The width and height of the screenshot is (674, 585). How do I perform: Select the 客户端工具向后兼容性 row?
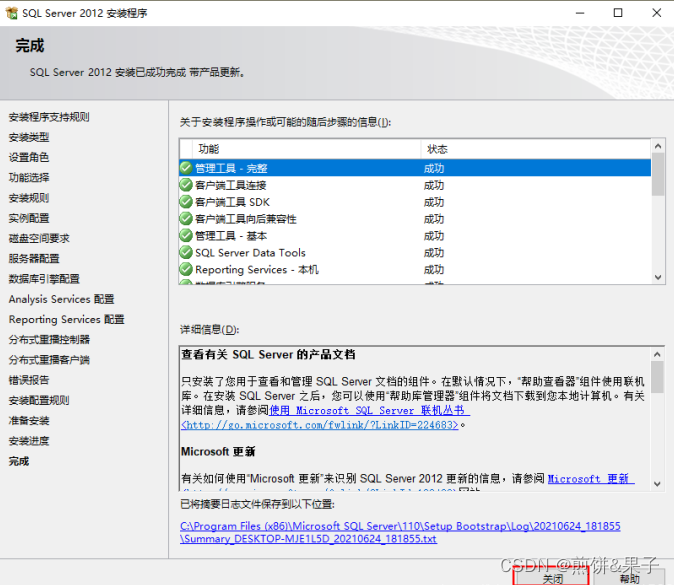(415, 219)
